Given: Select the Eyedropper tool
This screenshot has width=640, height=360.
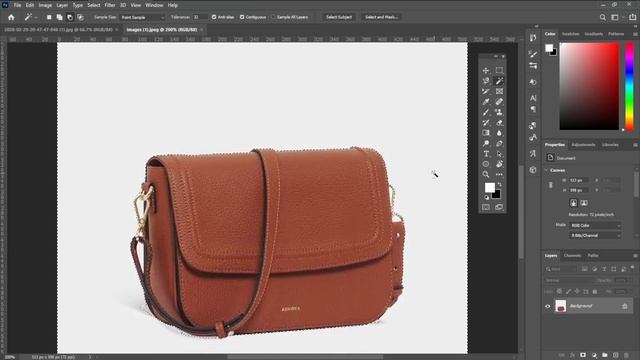Looking at the screenshot, I should (486, 102).
